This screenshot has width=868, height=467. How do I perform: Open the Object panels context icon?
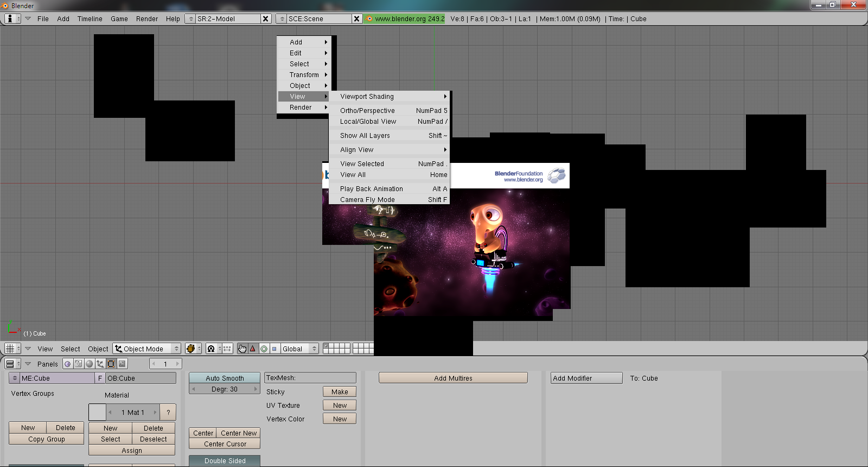point(100,364)
